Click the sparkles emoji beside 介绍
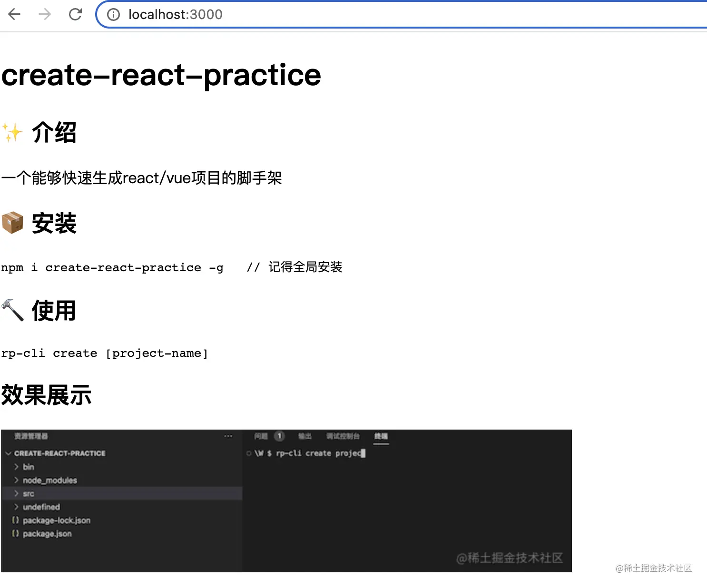The height and width of the screenshot is (588, 707). 12,132
